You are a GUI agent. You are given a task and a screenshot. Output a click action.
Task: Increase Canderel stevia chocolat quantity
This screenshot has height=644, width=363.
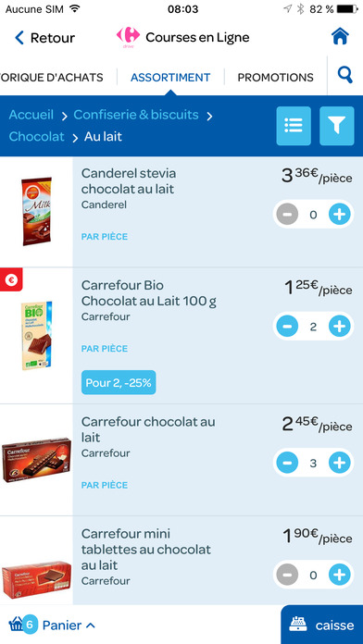339,215
